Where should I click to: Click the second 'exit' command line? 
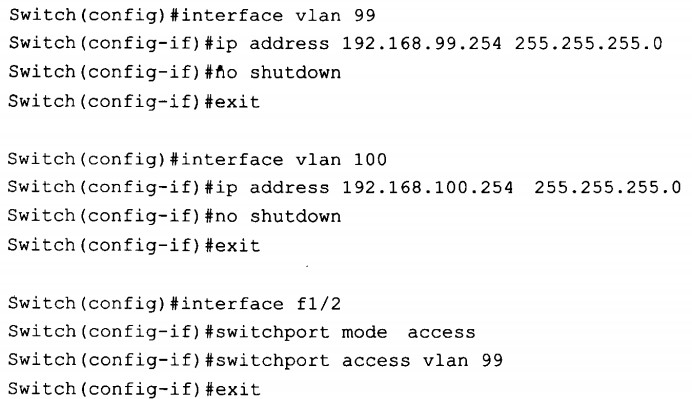point(134,245)
